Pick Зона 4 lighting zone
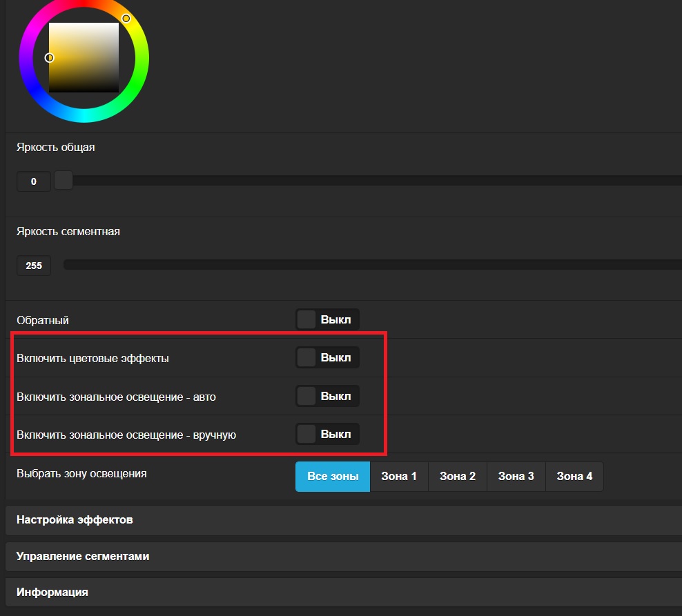Screen dimensions: 682x616 574,477
